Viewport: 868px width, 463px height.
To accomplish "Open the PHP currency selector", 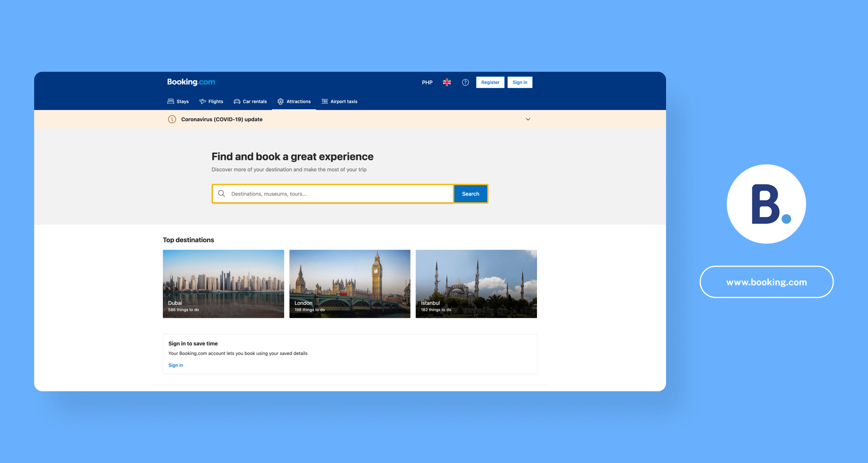I will pos(427,82).
